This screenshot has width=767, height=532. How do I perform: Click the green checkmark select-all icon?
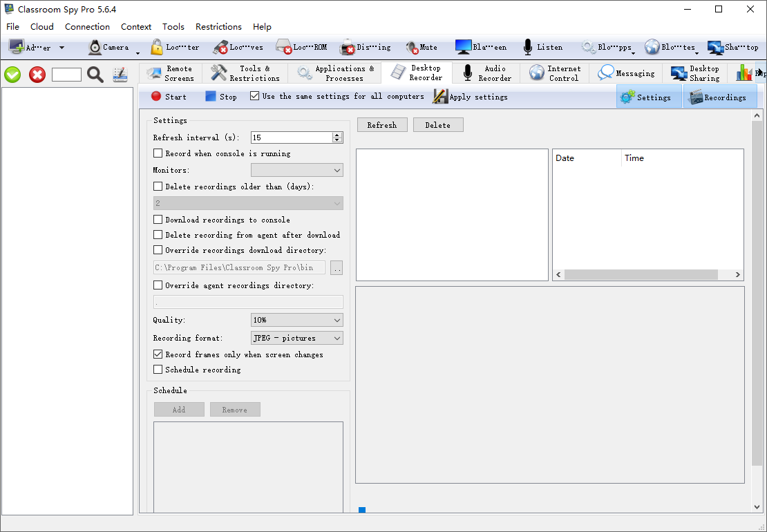12,75
